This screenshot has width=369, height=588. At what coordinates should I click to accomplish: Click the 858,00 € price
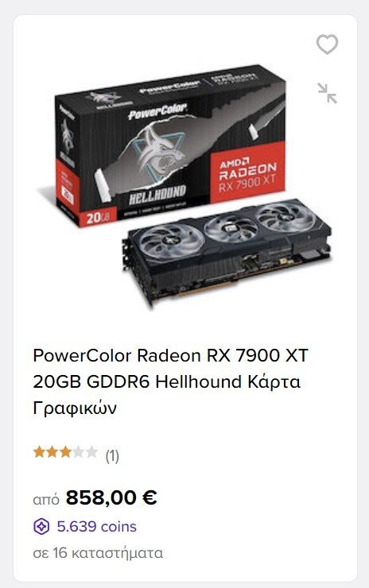tap(111, 497)
